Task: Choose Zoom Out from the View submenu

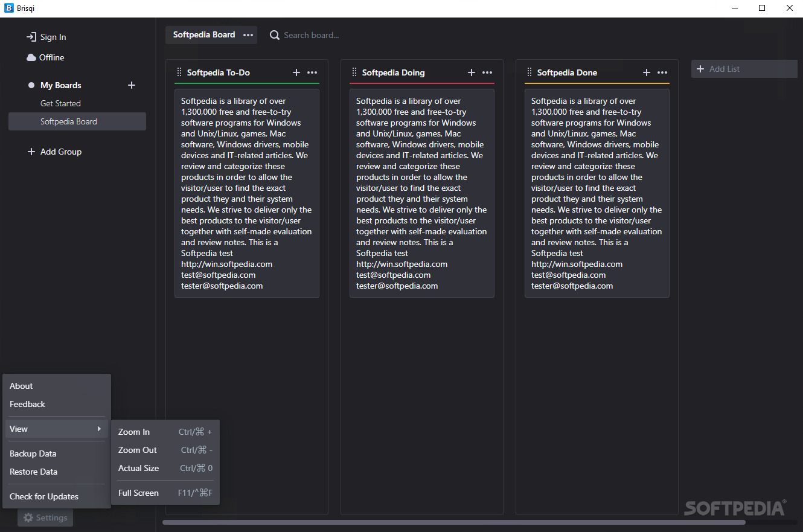Action: (x=165, y=450)
